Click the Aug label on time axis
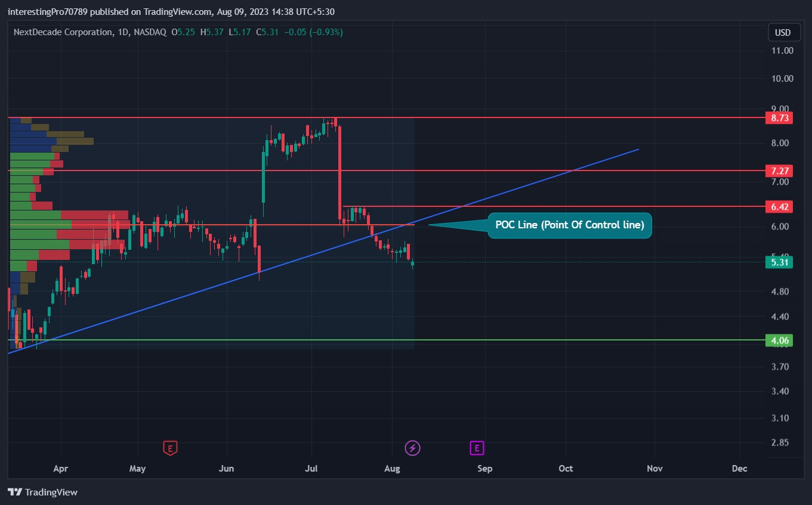This screenshot has height=505, width=812. (x=392, y=469)
